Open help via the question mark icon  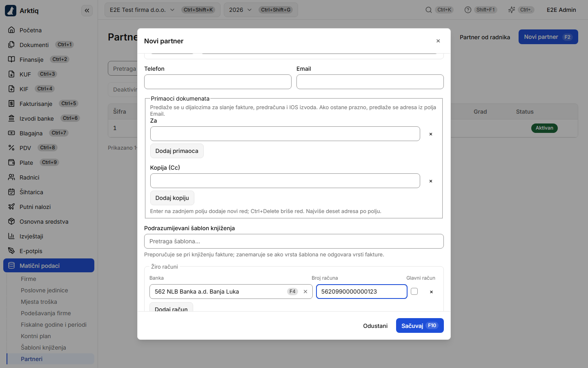point(468,10)
